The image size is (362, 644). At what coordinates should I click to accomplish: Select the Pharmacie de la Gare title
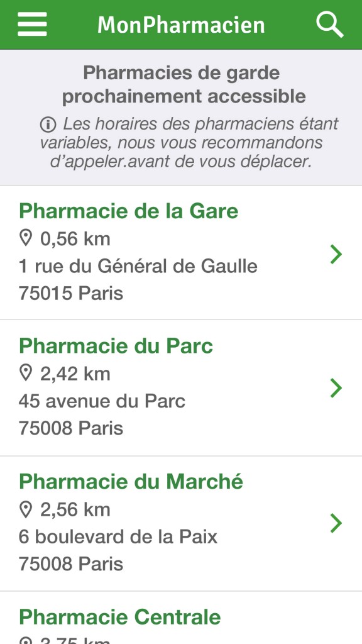click(x=128, y=211)
